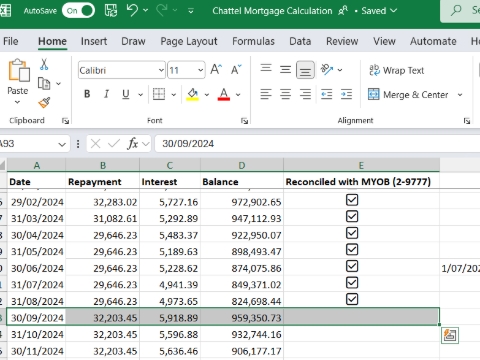The width and height of the screenshot is (480, 360).
Task: Switch to the Page Layout tab
Action: pos(189,41)
